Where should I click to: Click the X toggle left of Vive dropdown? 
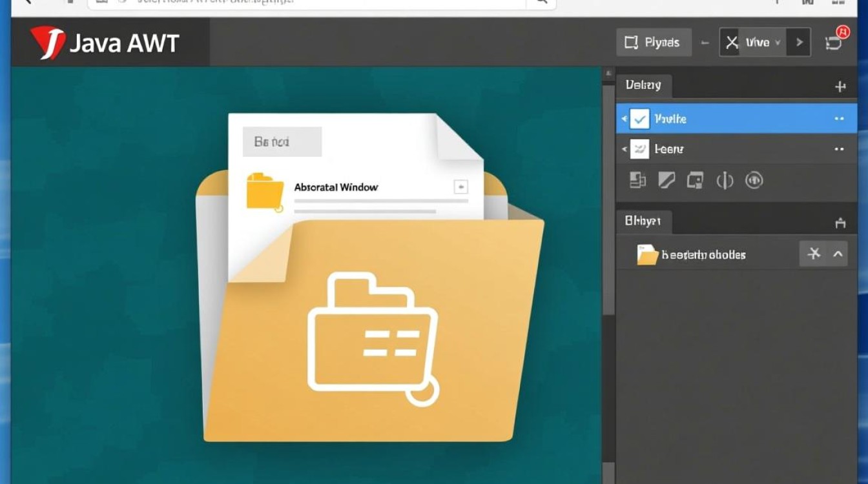pos(731,43)
